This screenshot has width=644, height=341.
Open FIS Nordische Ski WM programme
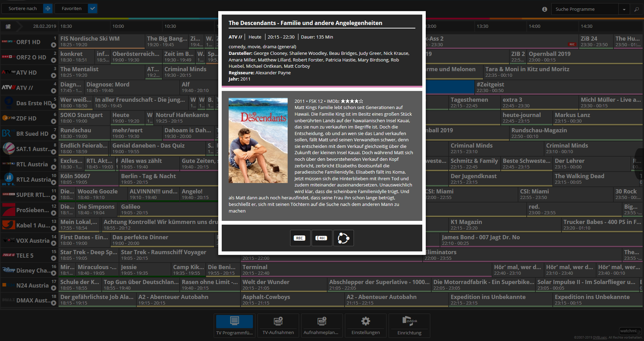pyautogui.click(x=102, y=41)
